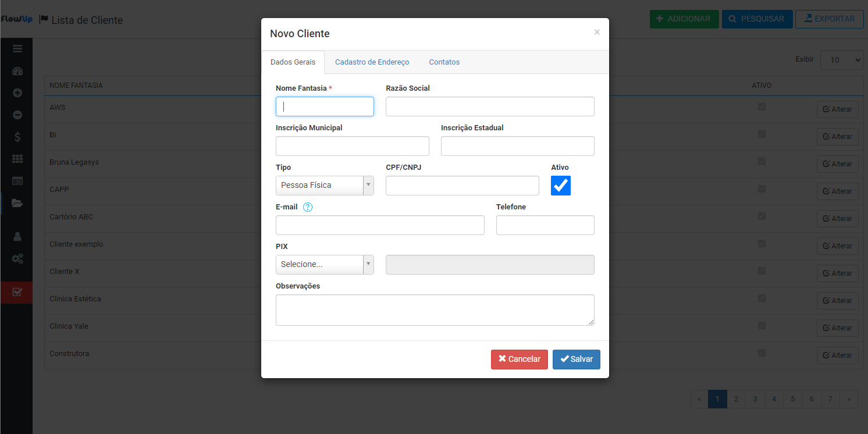This screenshot has width=868, height=434.
Task: Close the Novo Cliente dialog with X
Action: 597,32
